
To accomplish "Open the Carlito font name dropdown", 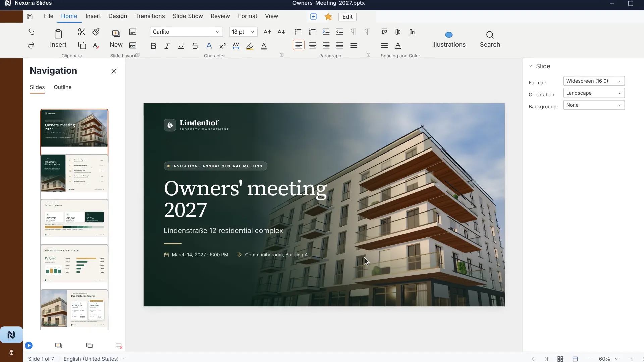I will point(186,32).
